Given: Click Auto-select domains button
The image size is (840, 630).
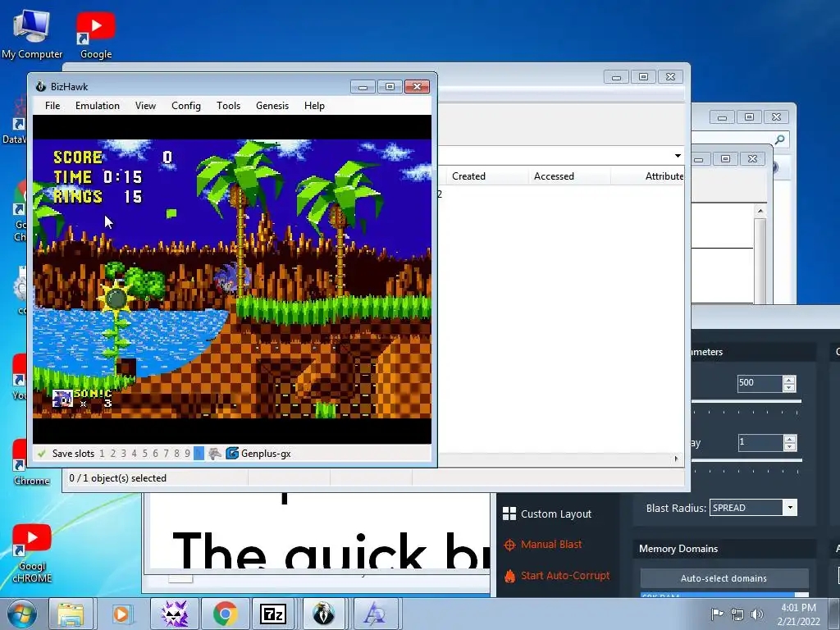Looking at the screenshot, I should [x=724, y=578].
